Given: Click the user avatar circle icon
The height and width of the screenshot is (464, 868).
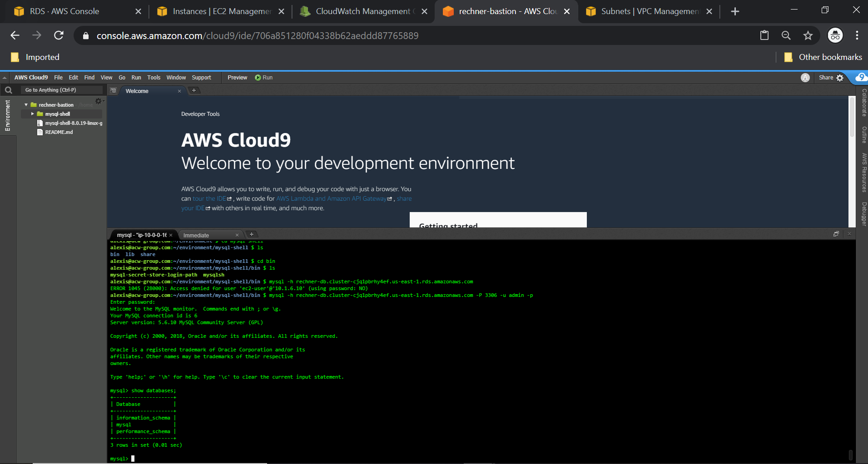Looking at the screenshot, I should (x=805, y=78).
